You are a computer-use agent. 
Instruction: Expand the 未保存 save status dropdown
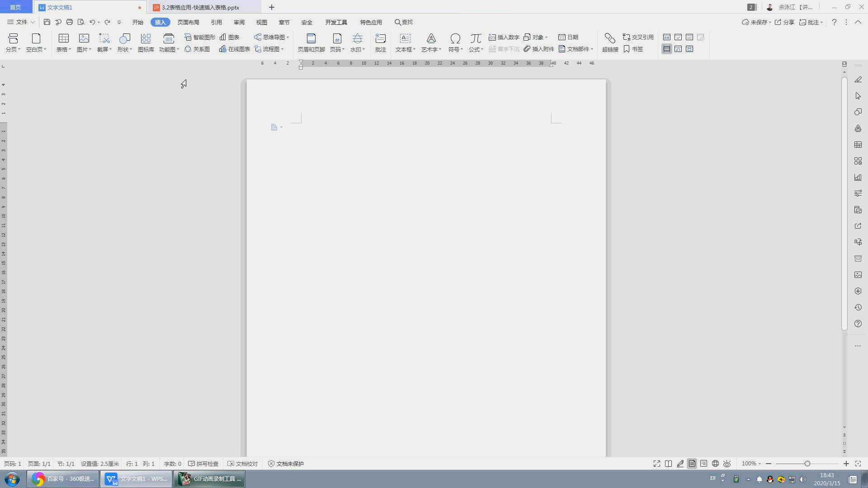(770, 22)
